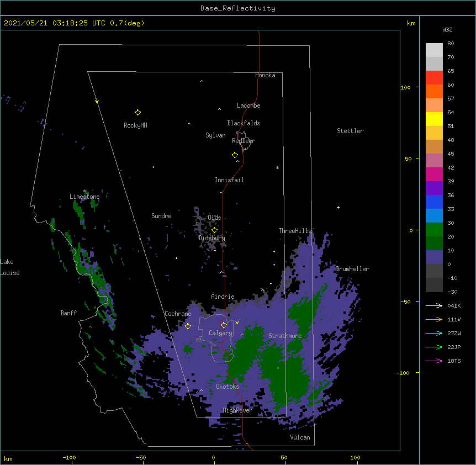Click the Airdrie town label
The width and height of the screenshot is (476, 465).
223,297
